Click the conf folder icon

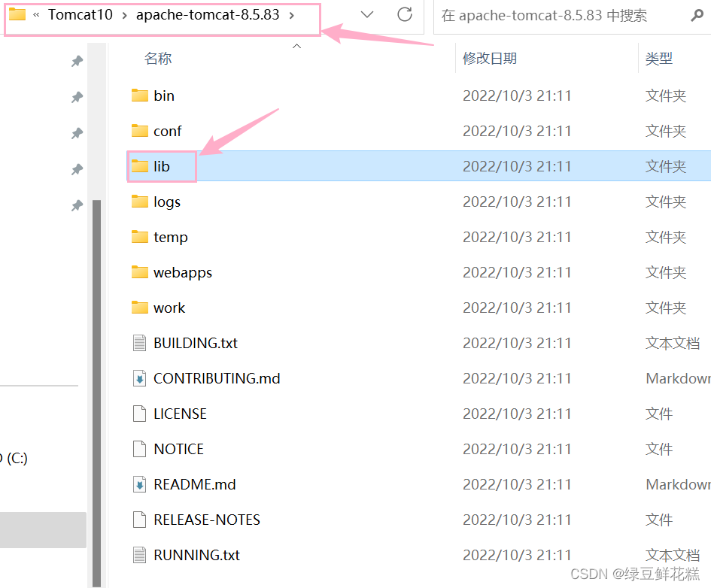point(140,131)
